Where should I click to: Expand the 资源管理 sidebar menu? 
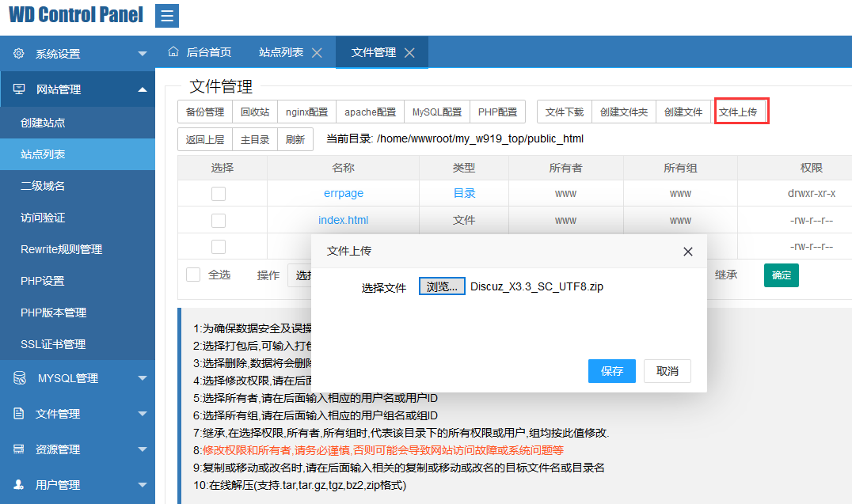tap(143, 449)
